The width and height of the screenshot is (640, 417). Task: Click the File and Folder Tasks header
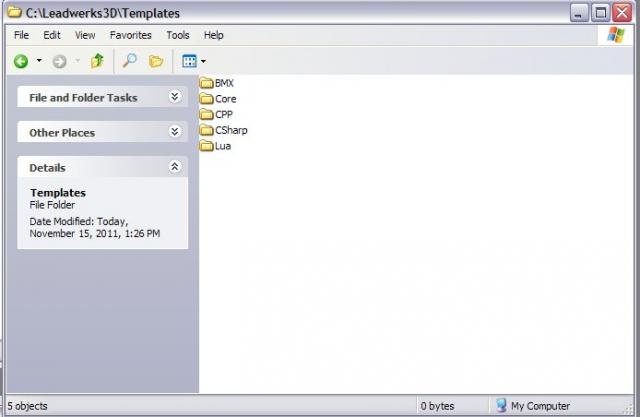102,97
